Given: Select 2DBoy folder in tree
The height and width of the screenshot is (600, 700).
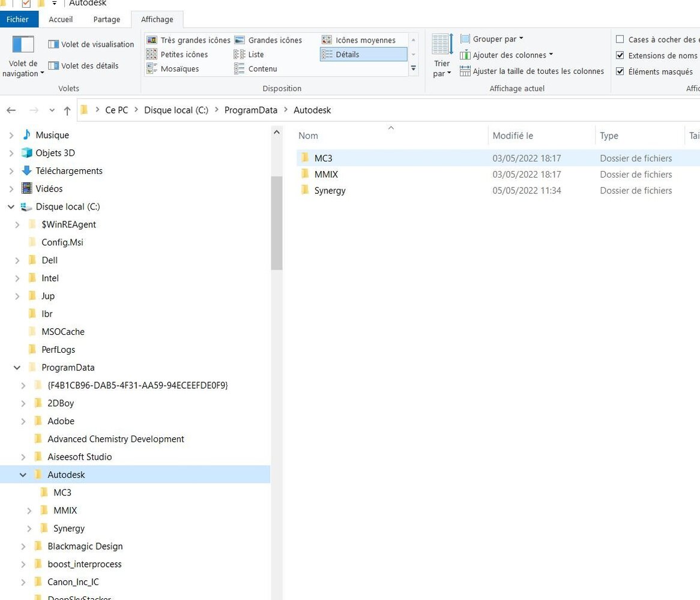Looking at the screenshot, I should pos(61,403).
